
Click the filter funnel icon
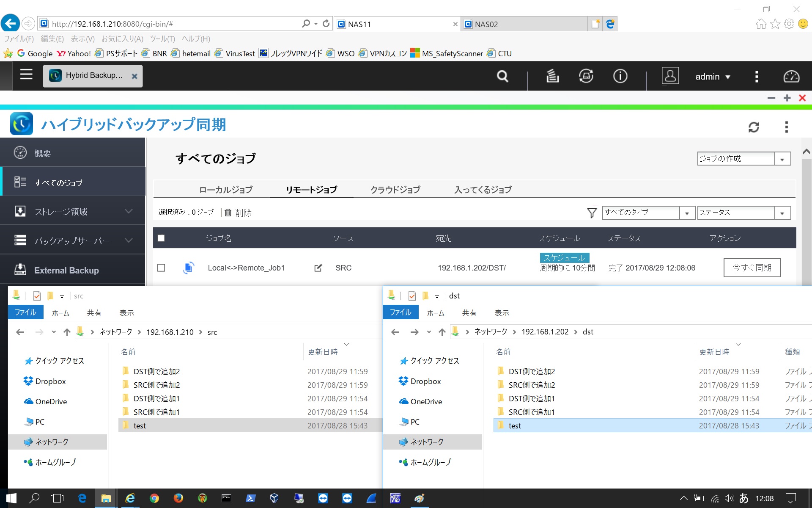click(x=592, y=213)
